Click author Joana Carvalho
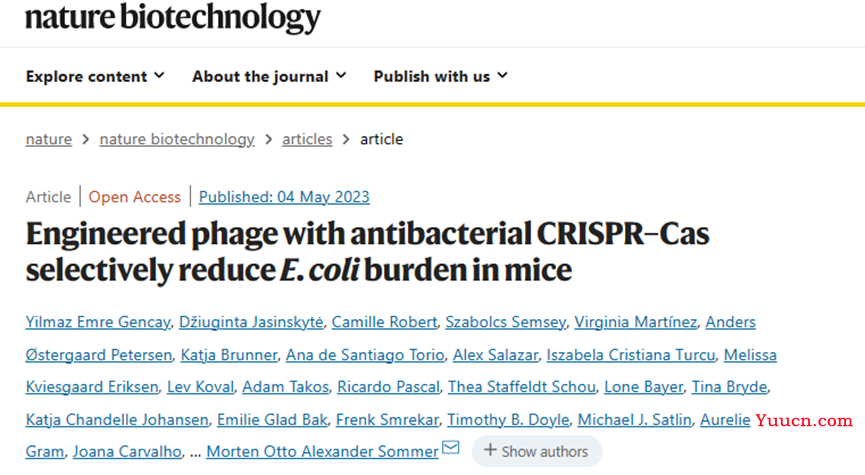The width and height of the screenshot is (865, 475). [x=127, y=452]
